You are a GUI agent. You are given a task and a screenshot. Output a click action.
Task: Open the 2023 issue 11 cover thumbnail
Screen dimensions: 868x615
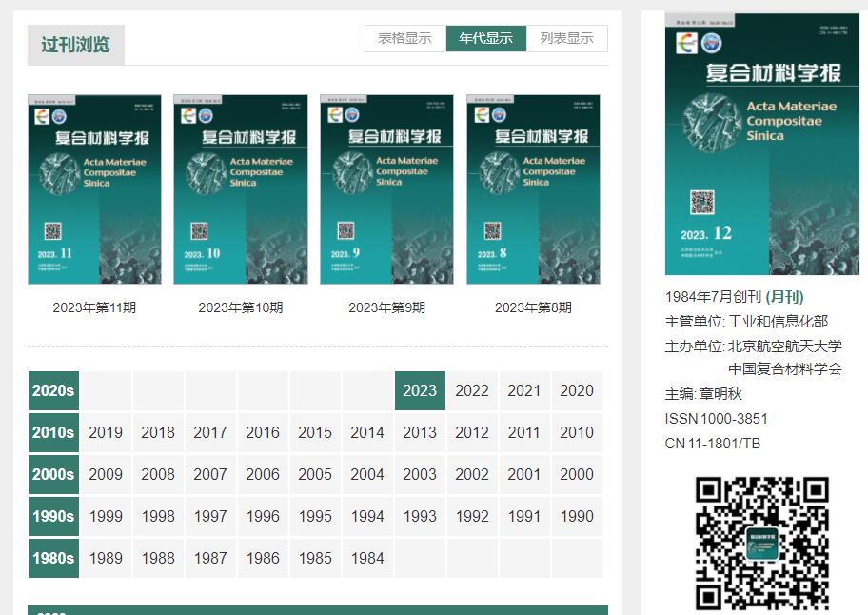pyautogui.click(x=94, y=189)
